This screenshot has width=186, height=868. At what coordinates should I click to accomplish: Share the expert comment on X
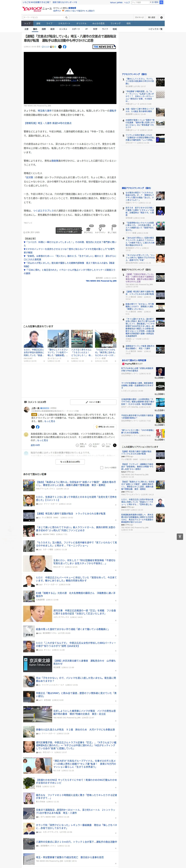click(x=33, y=427)
